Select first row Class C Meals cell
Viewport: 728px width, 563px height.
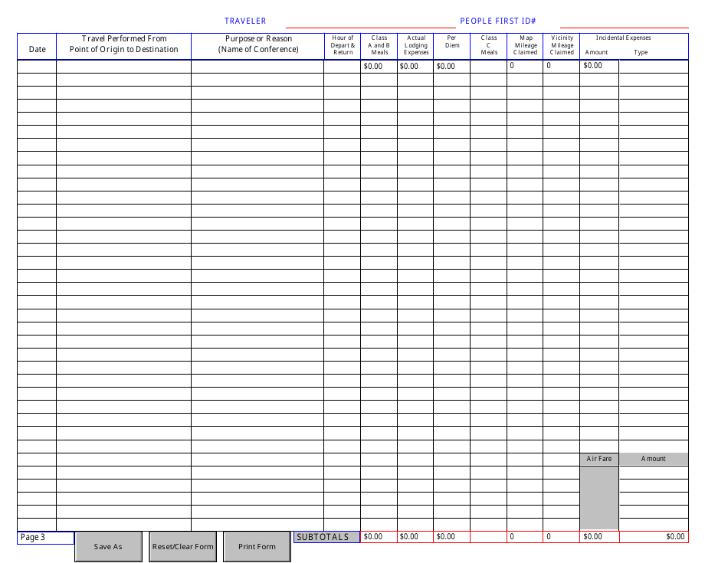tap(488, 67)
